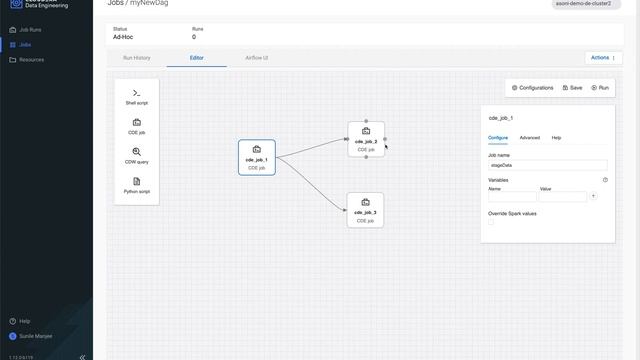Click the top connector dot of cde_job_2
The width and height of the screenshot is (640, 360).
point(366,121)
